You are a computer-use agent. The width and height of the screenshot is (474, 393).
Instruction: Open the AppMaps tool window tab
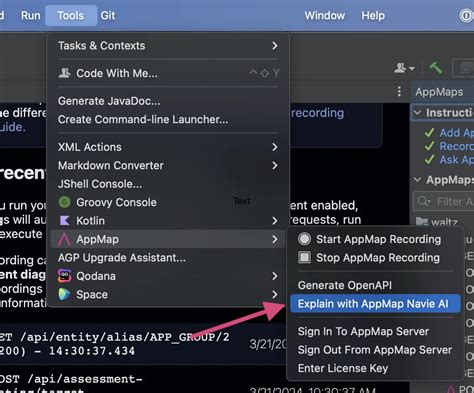[439, 92]
